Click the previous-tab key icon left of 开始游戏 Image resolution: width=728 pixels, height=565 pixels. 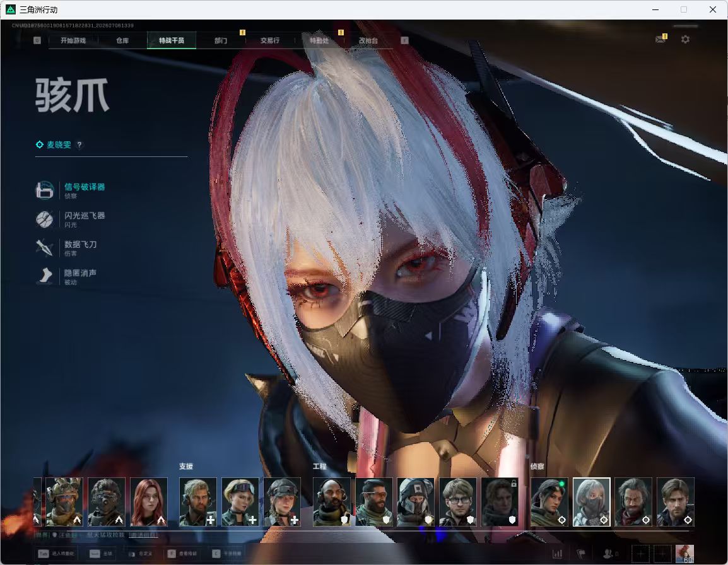pyautogui.click(x=37, y=40)
